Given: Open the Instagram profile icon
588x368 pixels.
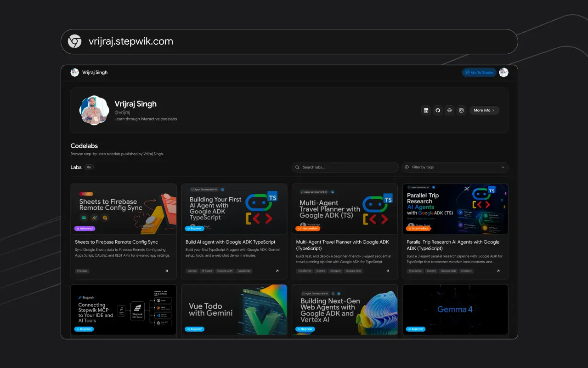Looking at the screenshot, I should [462, 110].
